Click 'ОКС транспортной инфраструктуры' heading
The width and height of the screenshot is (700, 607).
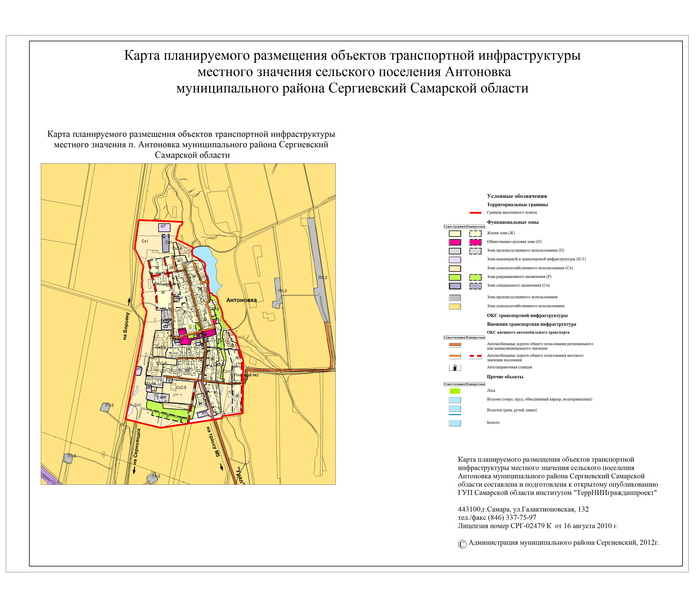(x=527, y=315)
